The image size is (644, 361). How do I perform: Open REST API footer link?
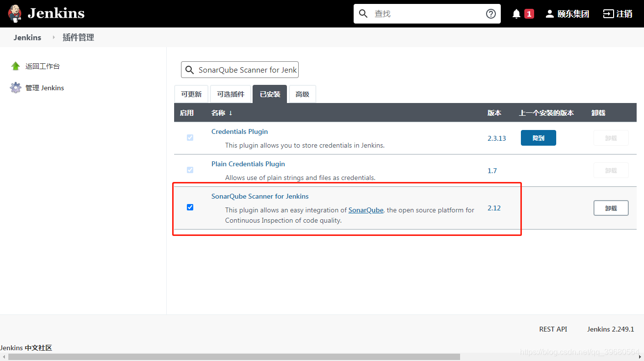point(553,329)
